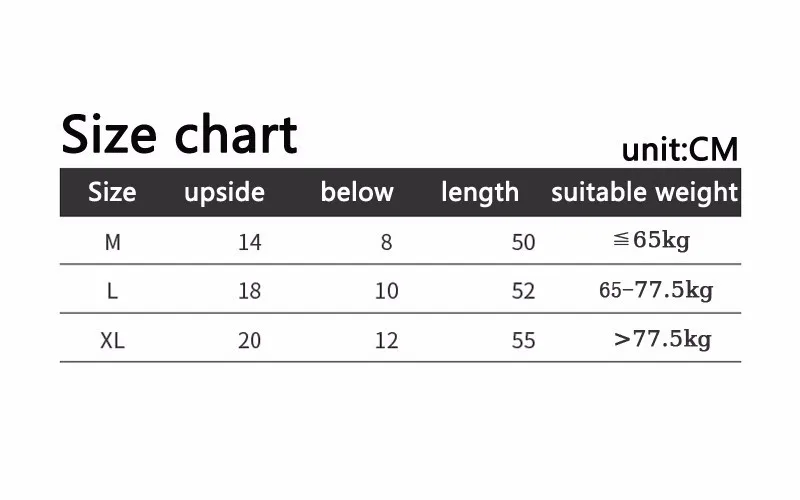This screenshot has width=800, height=500.
Task: Click below value 10 in the L row
Action: coord(387,291)
